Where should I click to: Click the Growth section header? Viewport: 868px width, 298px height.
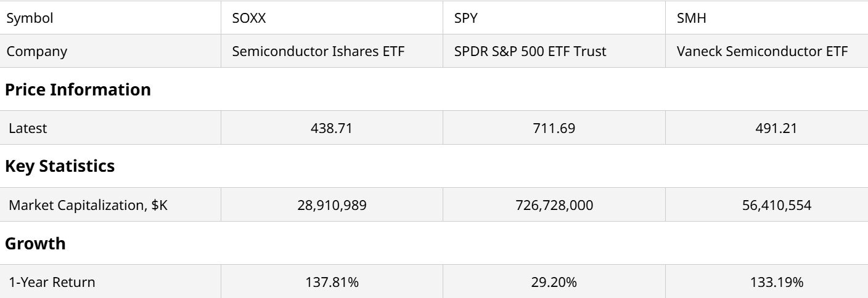pos(35,243)
